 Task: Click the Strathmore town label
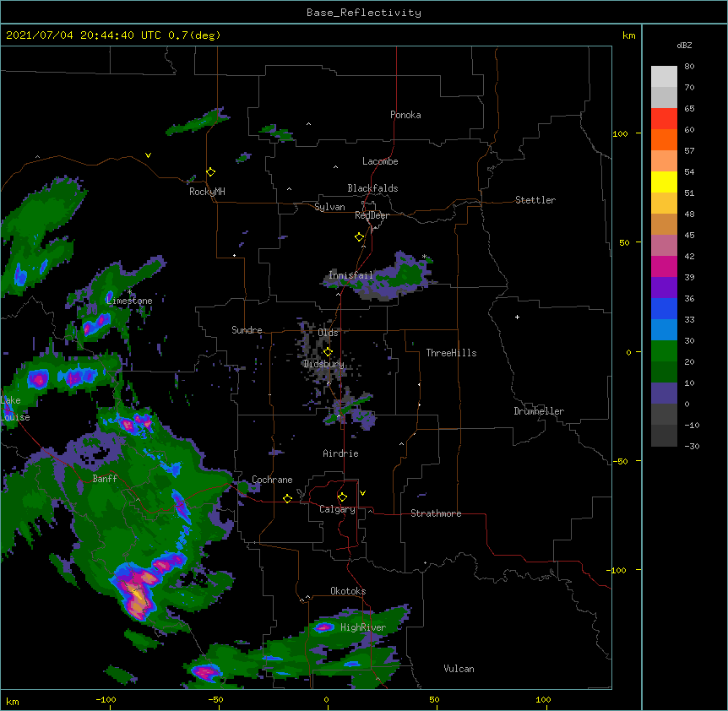(436, 513)
